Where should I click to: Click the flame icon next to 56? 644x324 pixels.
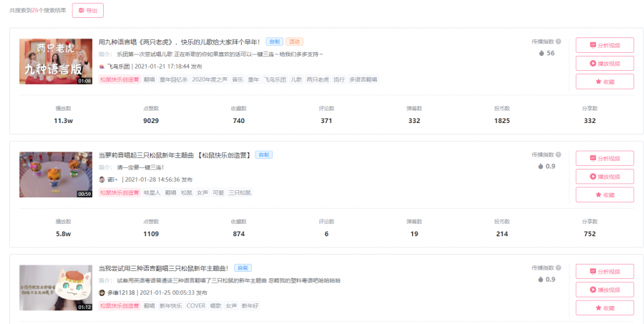click(x=542, y=53)
